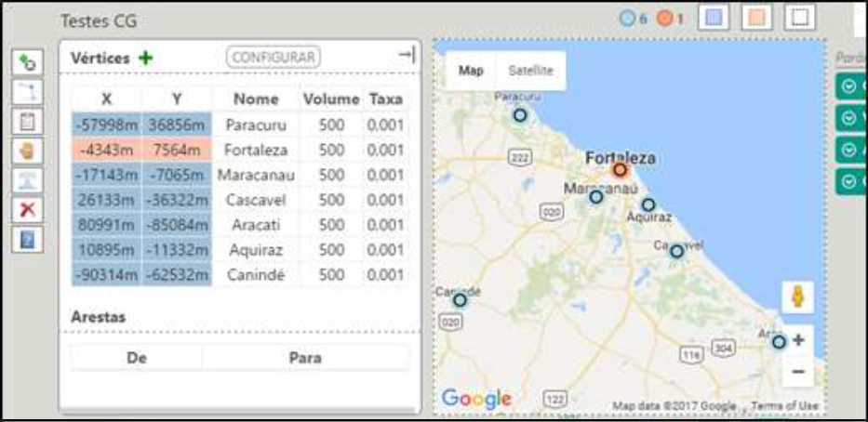The height and width of the screenshot is (422, 868).
Task: Switch to Map view tab
Action: [x=471, y=71]
